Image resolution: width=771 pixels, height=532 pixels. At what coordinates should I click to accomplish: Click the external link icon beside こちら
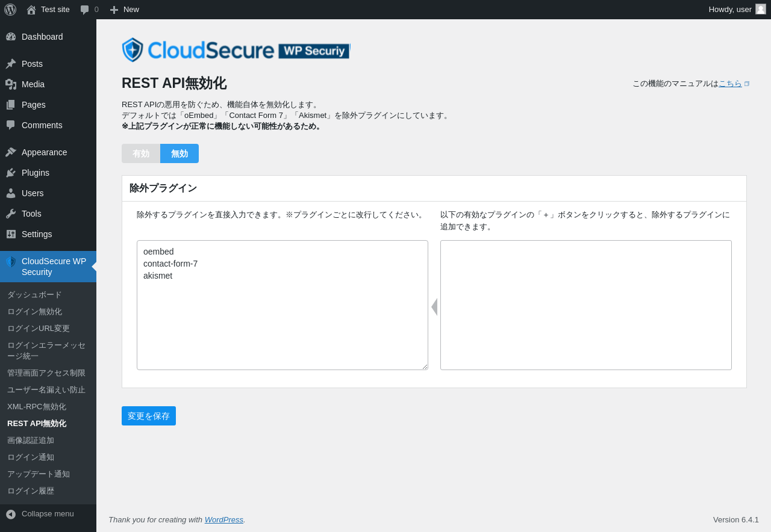point(747,84)
